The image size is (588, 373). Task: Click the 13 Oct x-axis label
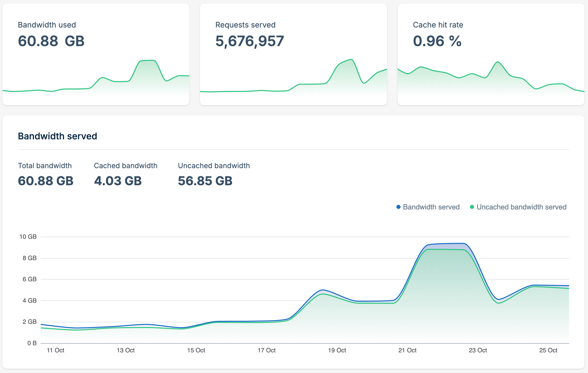[x=126, y=350]
